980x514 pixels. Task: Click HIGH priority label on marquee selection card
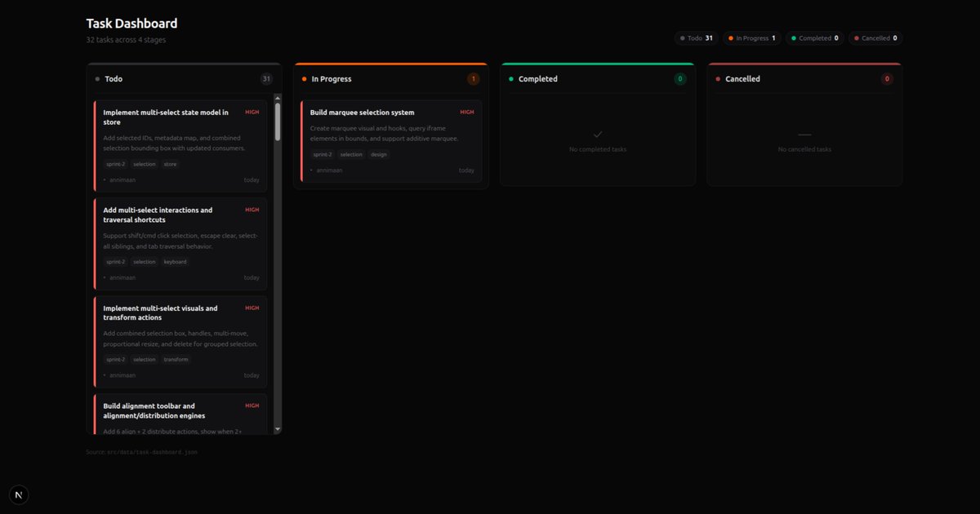pos(467,113)
